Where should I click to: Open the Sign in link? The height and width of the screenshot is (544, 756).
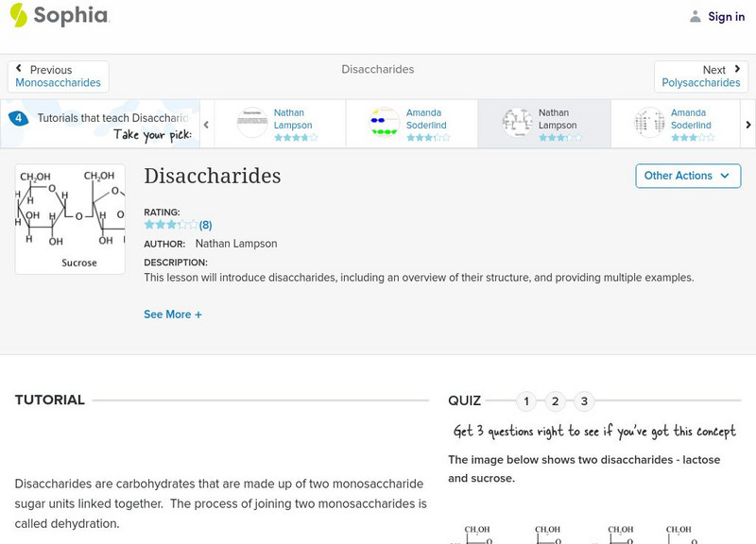pos(726,16)
